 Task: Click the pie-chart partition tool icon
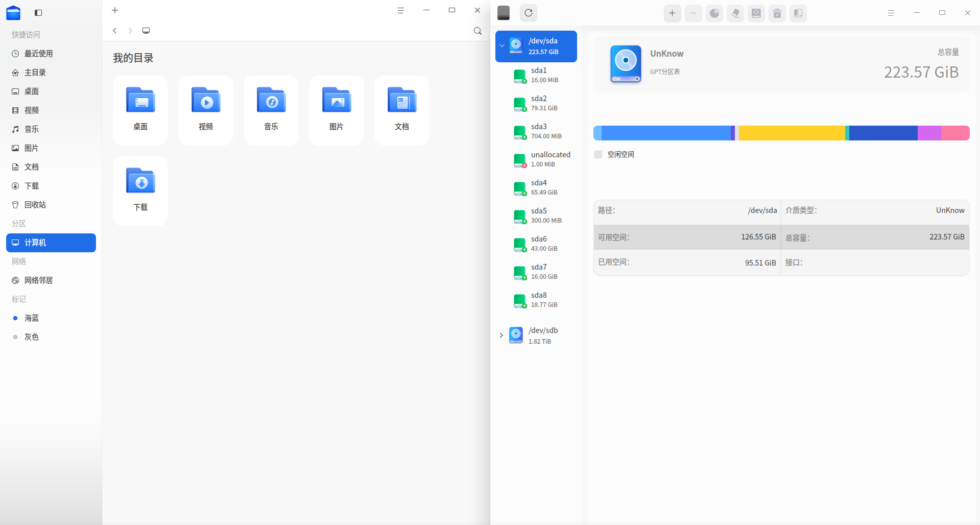pos(714,13)
